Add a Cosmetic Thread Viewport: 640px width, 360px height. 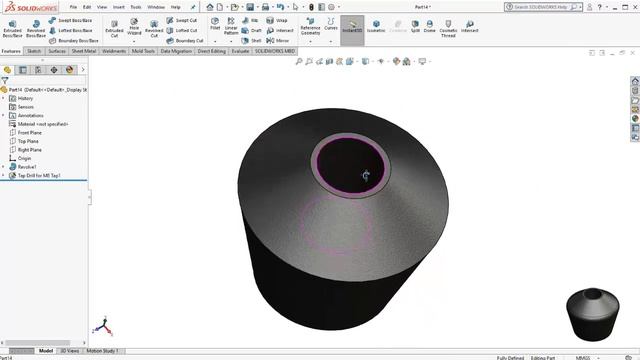[x=448, y=29]
